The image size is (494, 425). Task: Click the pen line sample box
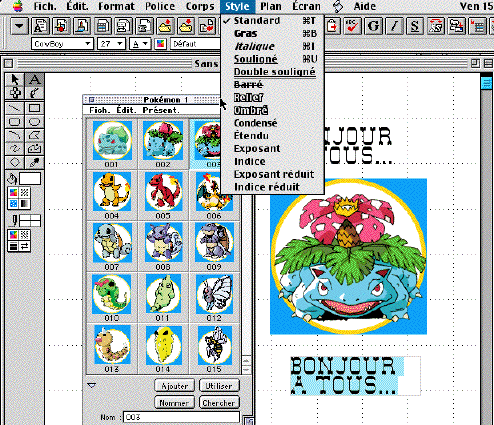point(30,221)
